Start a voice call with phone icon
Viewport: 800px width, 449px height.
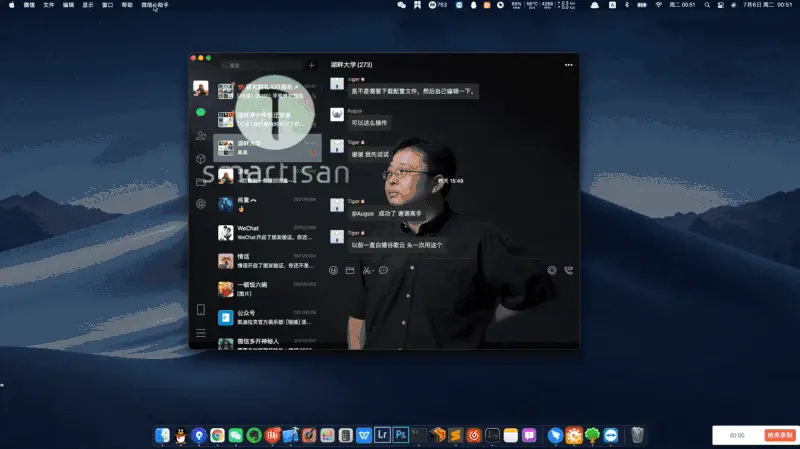click(x=568, y=270)
